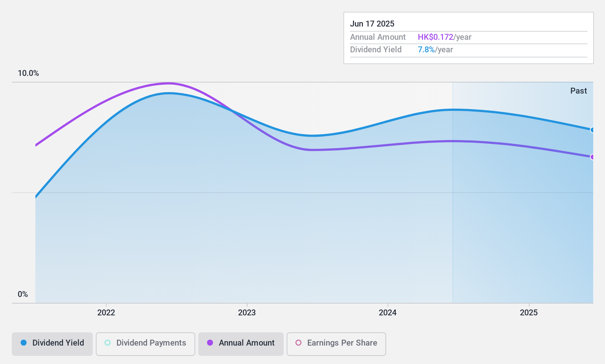Click the purple Annual Amount endpoint dot
Screen dimensions: 605x364
(x=592, y=157)
